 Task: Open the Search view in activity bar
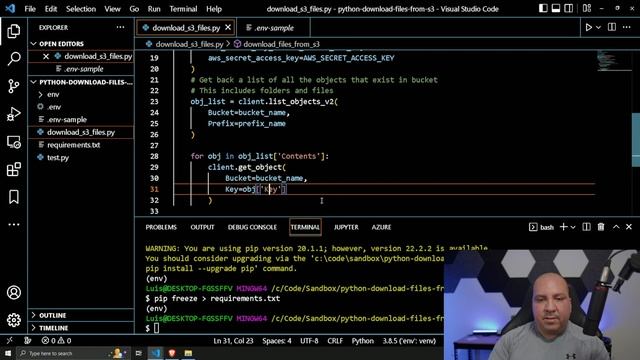tap(13, 59)
